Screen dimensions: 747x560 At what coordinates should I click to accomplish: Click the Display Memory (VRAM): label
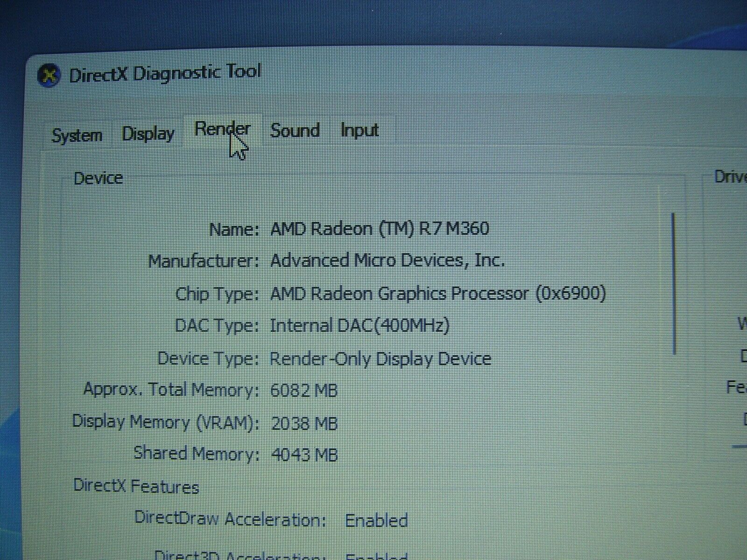coord(166,422)
